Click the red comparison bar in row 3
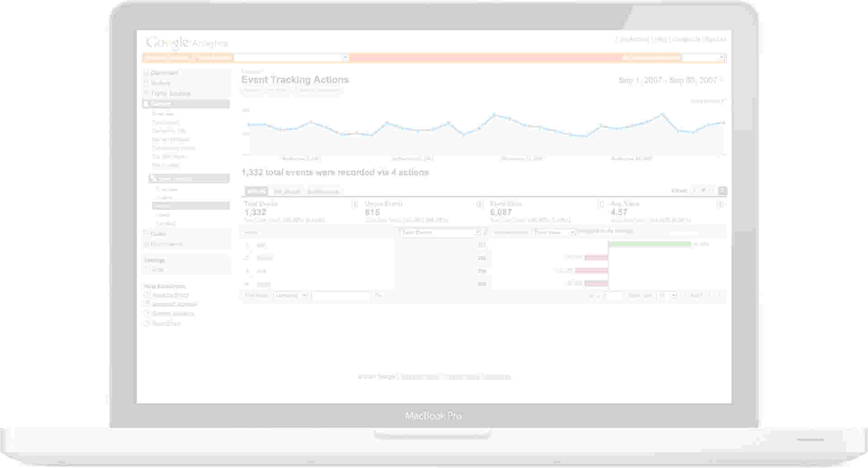 pos(591,271)
